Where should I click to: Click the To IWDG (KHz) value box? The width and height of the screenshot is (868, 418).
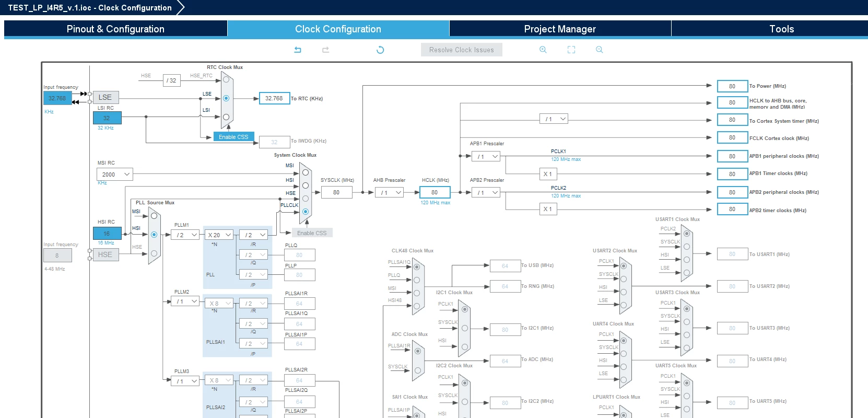274,142
